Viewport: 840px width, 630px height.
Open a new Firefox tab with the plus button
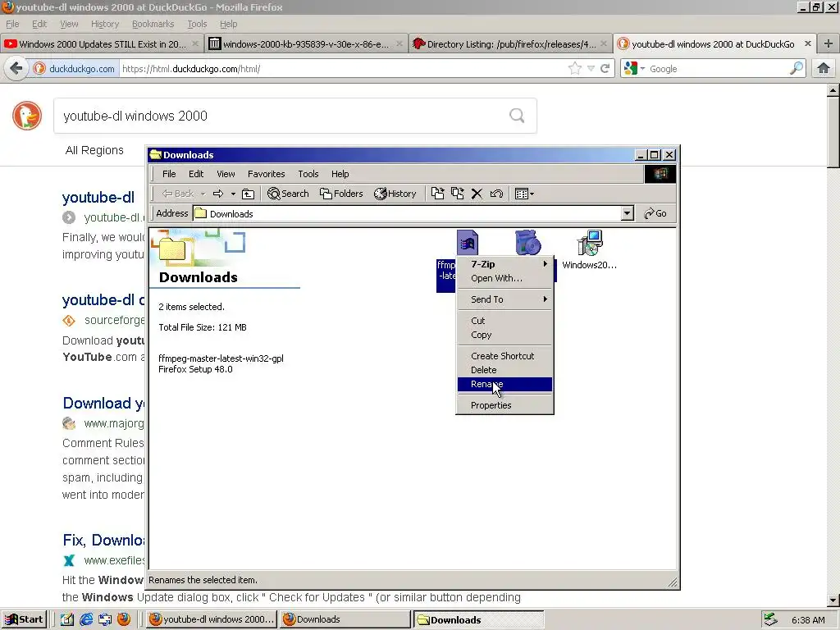829,44
